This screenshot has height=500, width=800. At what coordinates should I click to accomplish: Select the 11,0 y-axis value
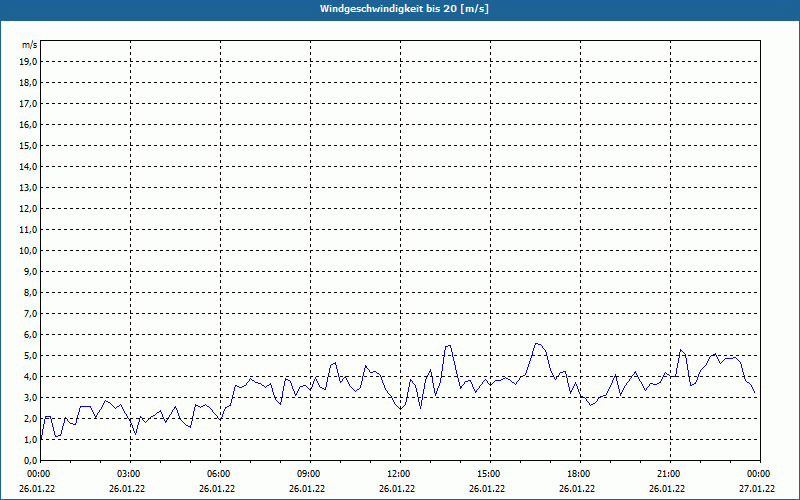click(28, 230)
